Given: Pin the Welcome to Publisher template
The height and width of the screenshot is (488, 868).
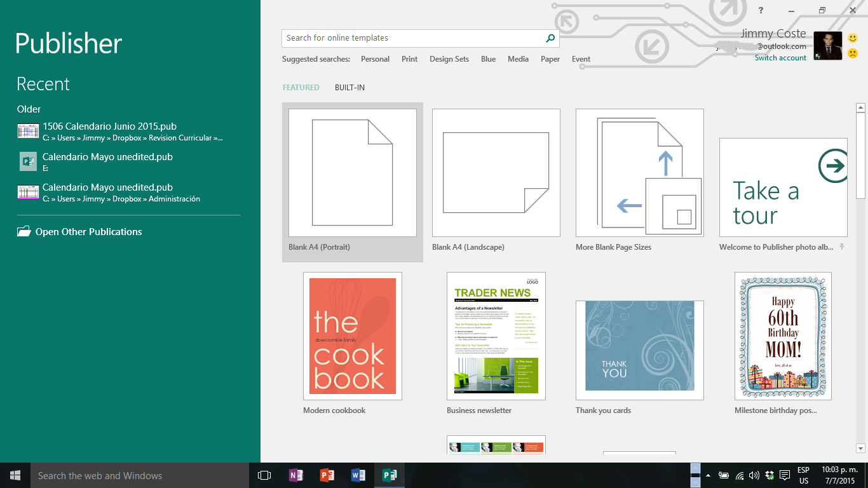Looking at the screenshot, I should 842,247.
